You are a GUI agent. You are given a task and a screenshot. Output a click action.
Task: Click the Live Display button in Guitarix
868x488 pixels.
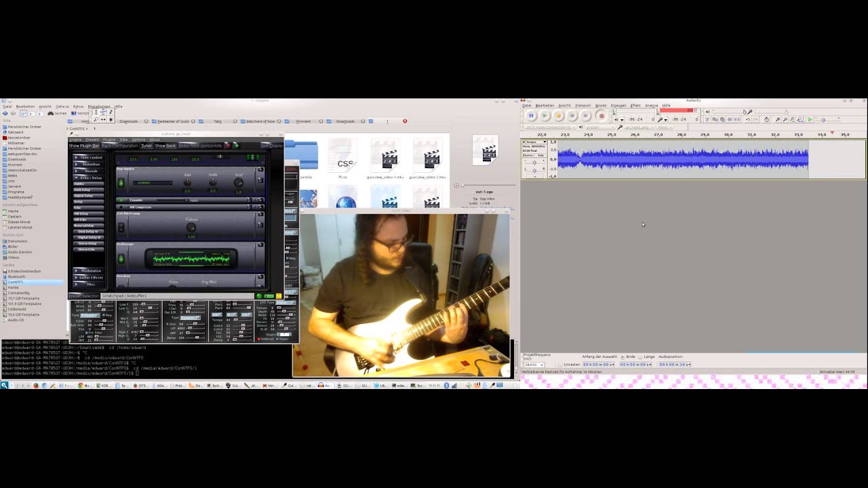[x=272, y=146]
